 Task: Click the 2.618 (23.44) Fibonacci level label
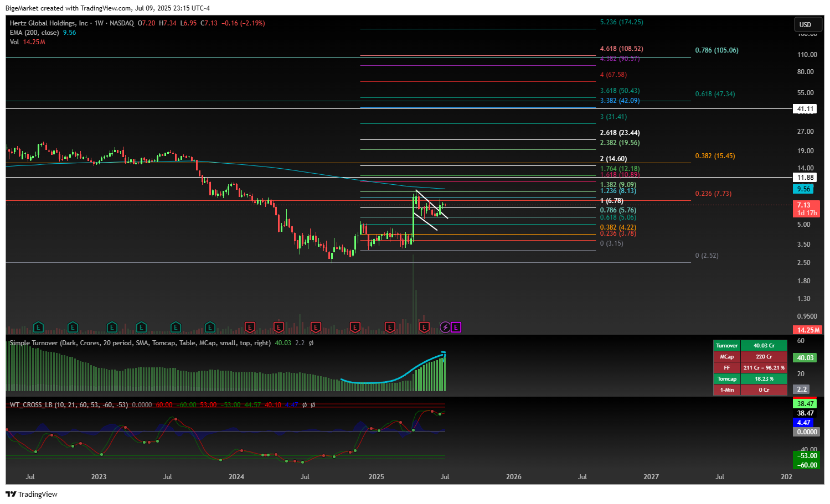(x=620, y=133)
